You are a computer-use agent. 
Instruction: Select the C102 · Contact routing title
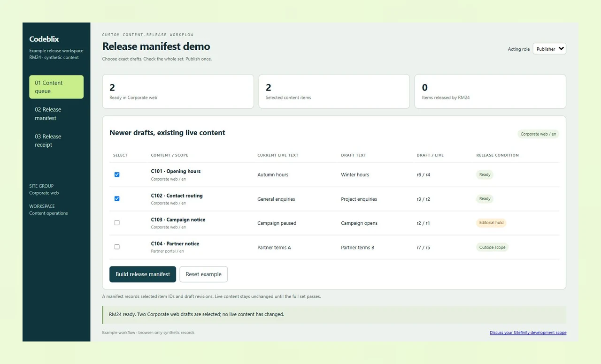click(x=177, y=196)
